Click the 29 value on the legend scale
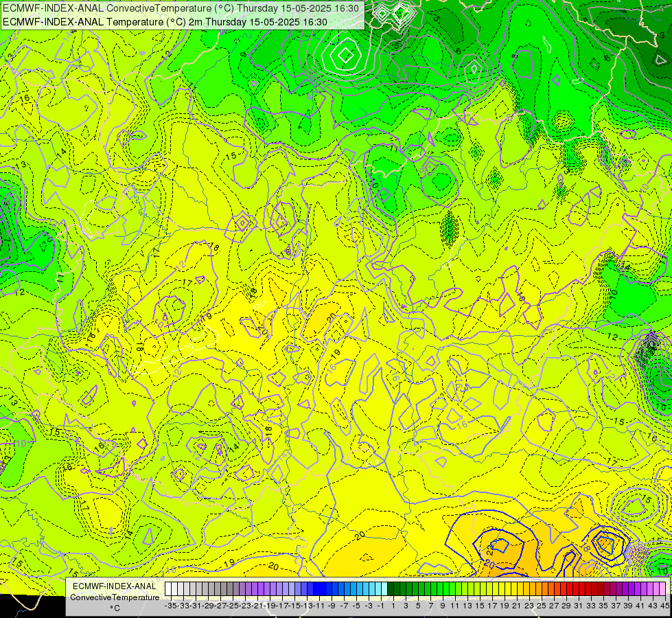This screenshot has height=618, width=672. pos(566,606)
